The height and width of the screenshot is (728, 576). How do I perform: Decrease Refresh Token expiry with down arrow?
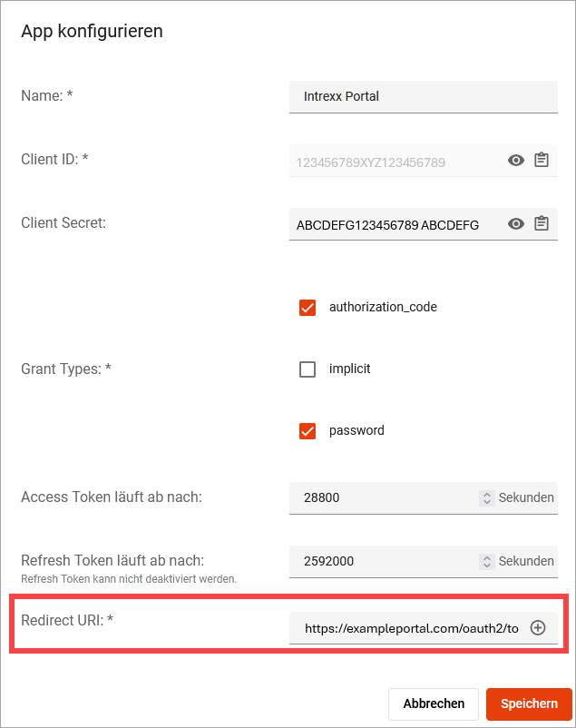(487, 565)
